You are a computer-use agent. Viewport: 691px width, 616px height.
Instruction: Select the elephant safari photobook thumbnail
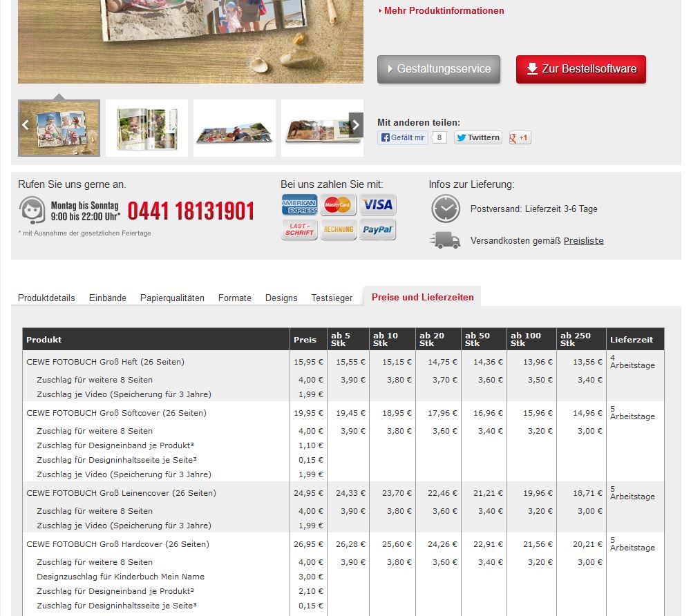pos(322,128)
